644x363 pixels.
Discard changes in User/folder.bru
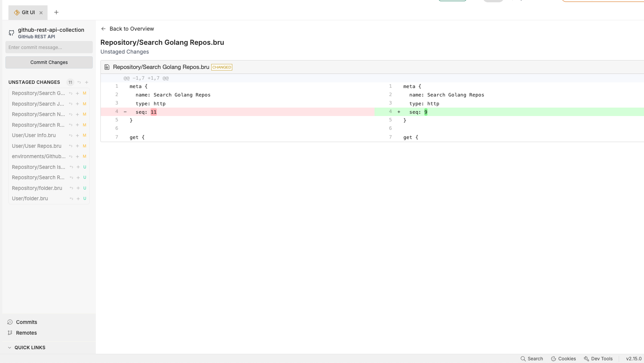pos(71,199)
